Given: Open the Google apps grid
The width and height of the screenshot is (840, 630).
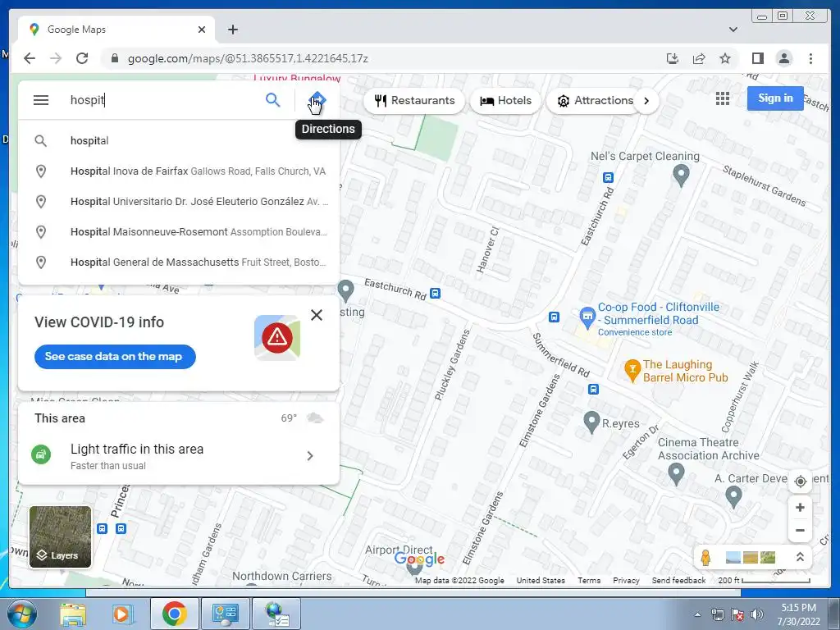Looking at the screenshot, I should click(x=722, y=98).
